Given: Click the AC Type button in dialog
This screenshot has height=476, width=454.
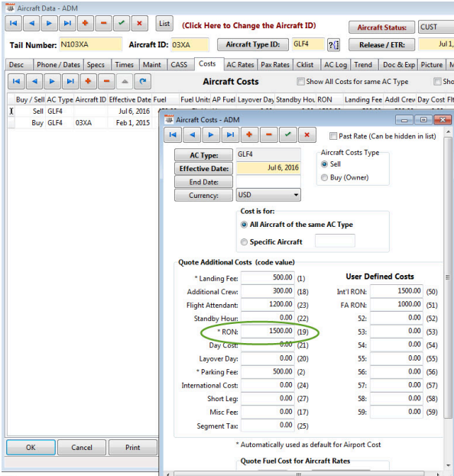Looking at the screenshot, I should coord(204,155).
